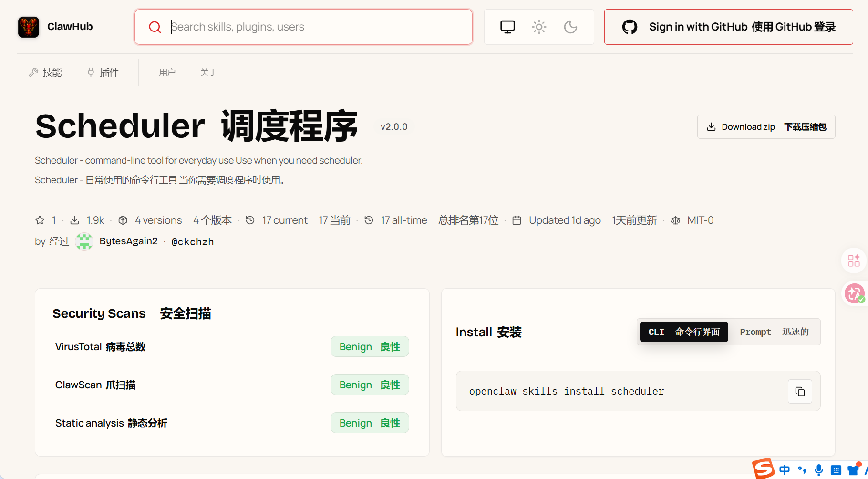The width and height of the screenshot is (868, 479).
Task: Open the 插件 plugins tab
Action: (x=103, y=73)
